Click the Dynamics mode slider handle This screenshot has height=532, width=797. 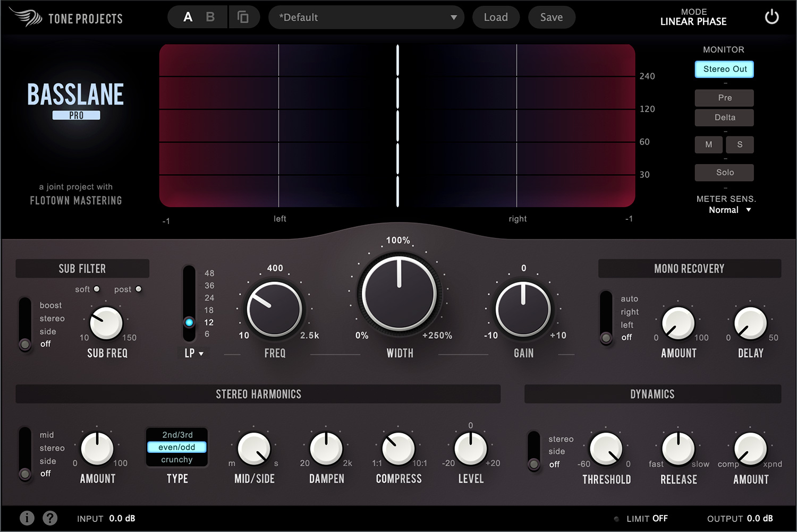[x=534, y=465]
